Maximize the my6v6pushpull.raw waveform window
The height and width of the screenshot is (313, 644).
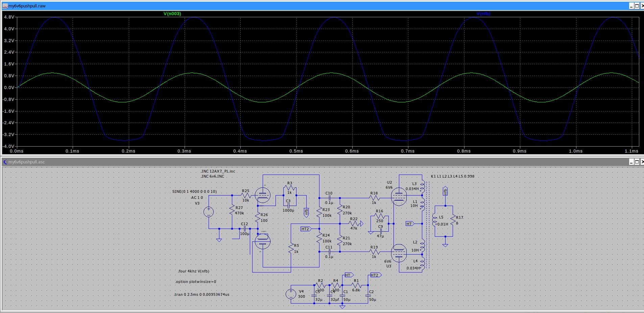tap(637, 6)
